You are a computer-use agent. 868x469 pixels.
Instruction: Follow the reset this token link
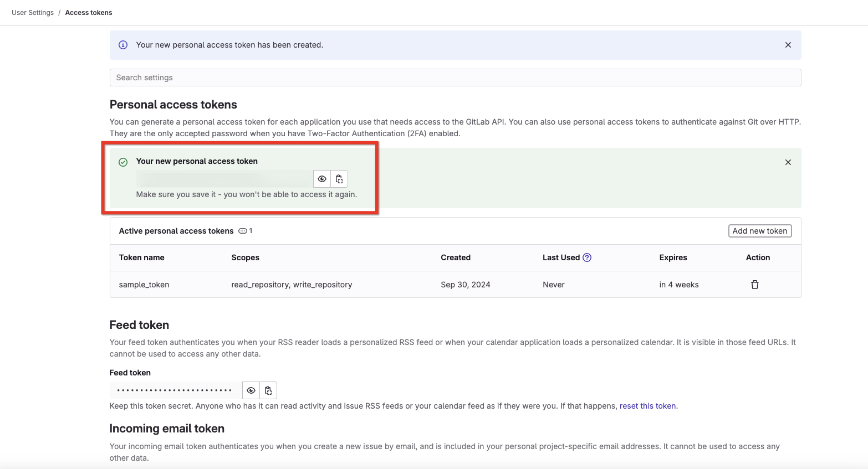647,406
